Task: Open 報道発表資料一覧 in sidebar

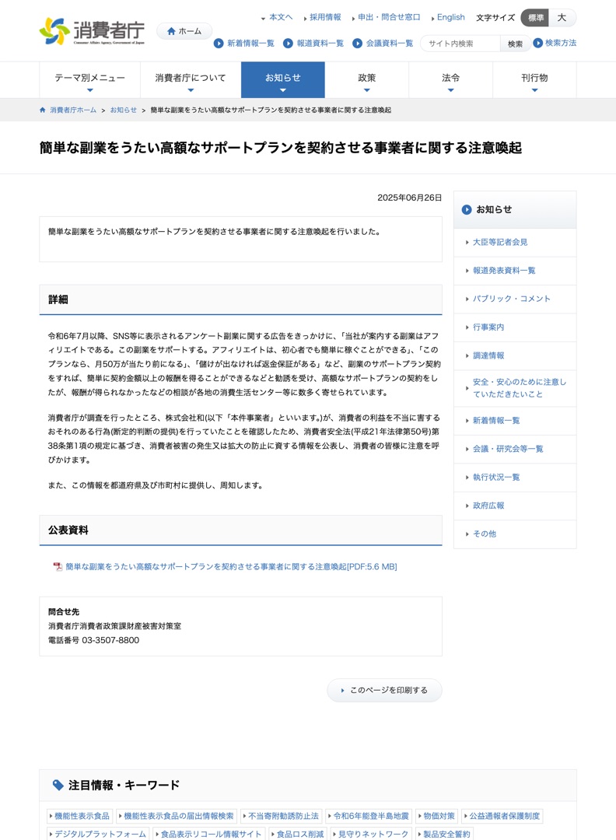Action: 504,271
